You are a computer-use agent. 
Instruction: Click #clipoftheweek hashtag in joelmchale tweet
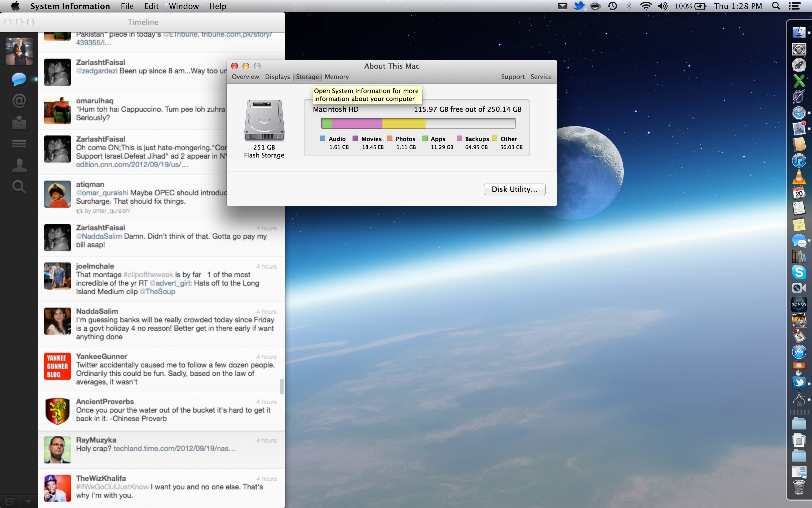click(148, 275)
